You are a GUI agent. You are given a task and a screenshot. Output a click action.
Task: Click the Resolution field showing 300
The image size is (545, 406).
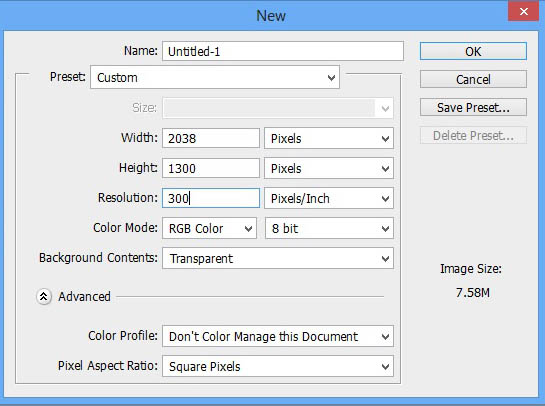[211, 198]
